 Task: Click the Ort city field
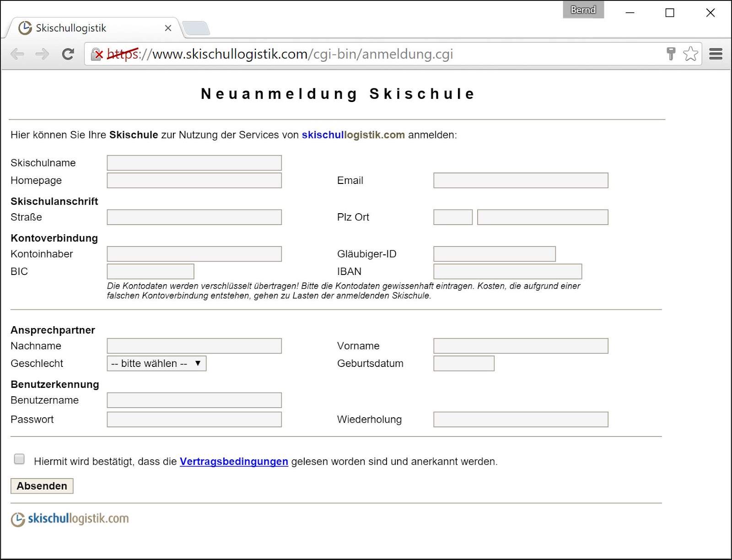pyautogui.click(x=543, y=217)
